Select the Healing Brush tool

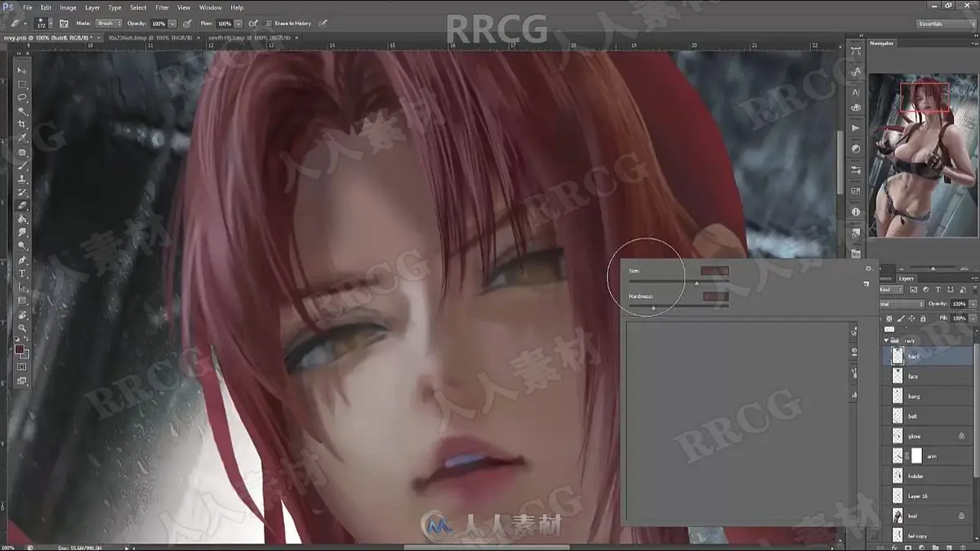coord(23,152)
